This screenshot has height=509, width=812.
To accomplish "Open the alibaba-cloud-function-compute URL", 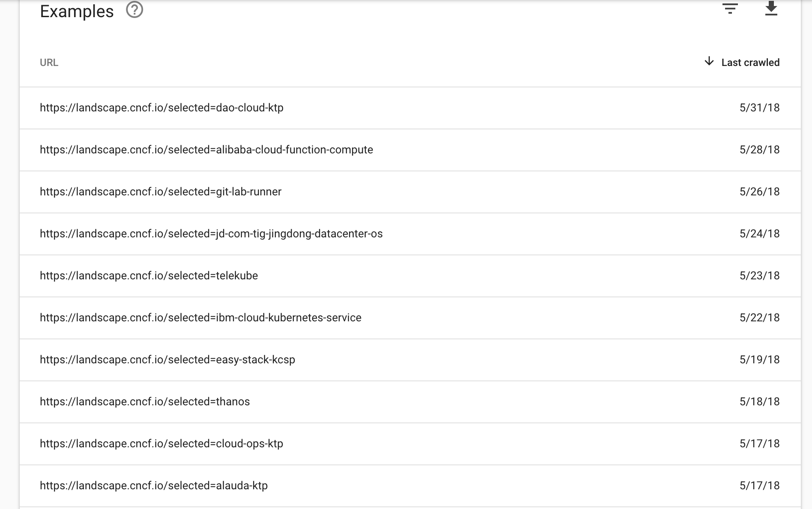I will tap(206, 150).
